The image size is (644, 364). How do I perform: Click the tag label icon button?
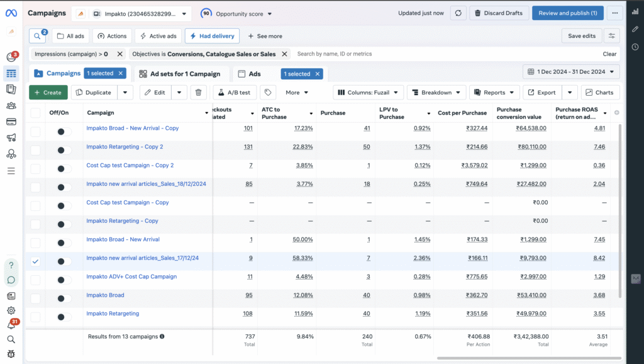pos(268,93)
